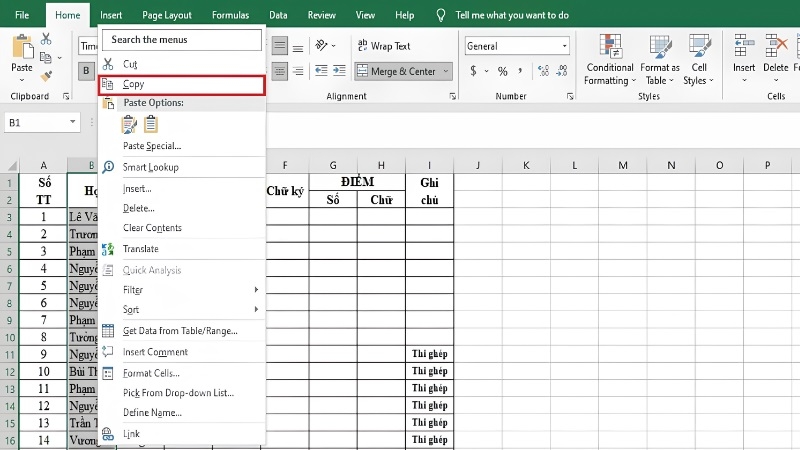Click Insert cells button in Cells group
The height and width of the screenshot is (450, 800).
(744, 59)
